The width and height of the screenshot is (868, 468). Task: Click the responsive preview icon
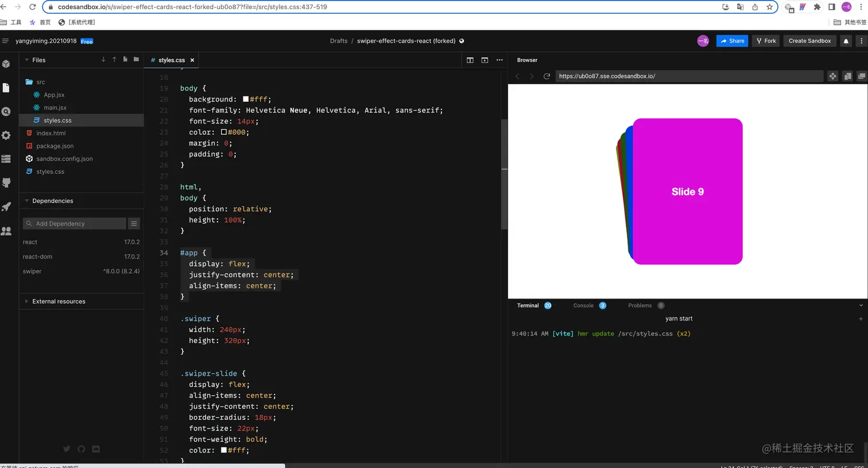847,76
